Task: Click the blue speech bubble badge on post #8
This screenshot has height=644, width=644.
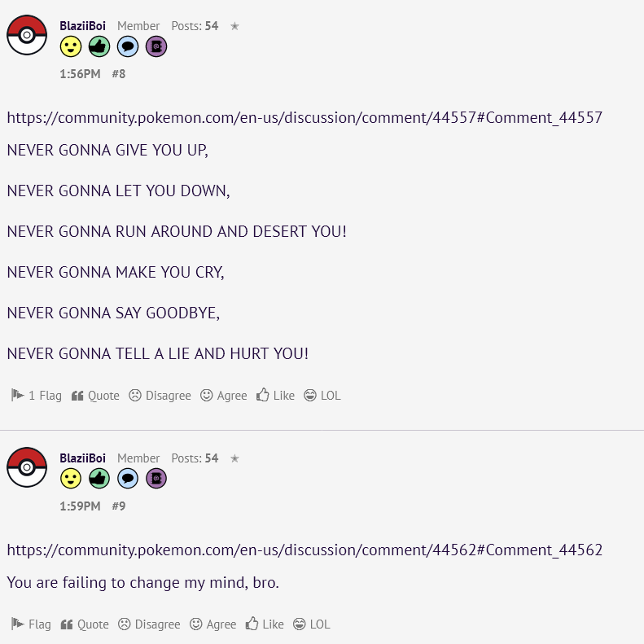Action: (x=128, y=46)
